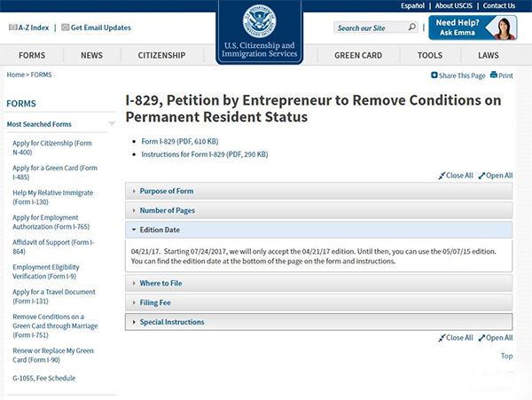
Task: Click the search magnifier icon
Action: 412,27
